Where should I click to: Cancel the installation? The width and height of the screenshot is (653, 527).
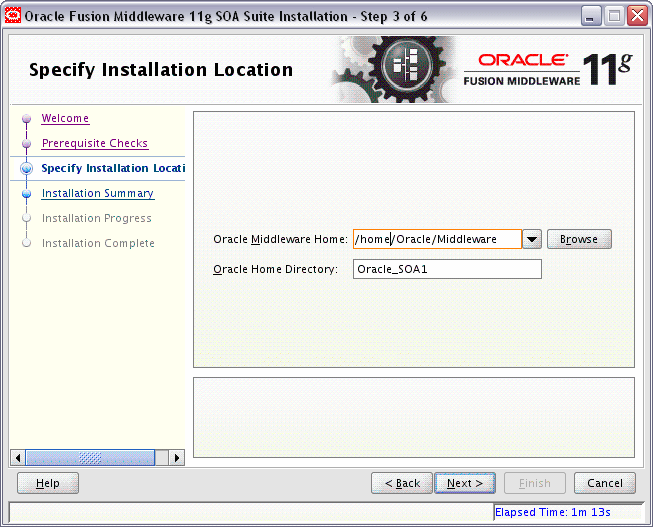605,483
